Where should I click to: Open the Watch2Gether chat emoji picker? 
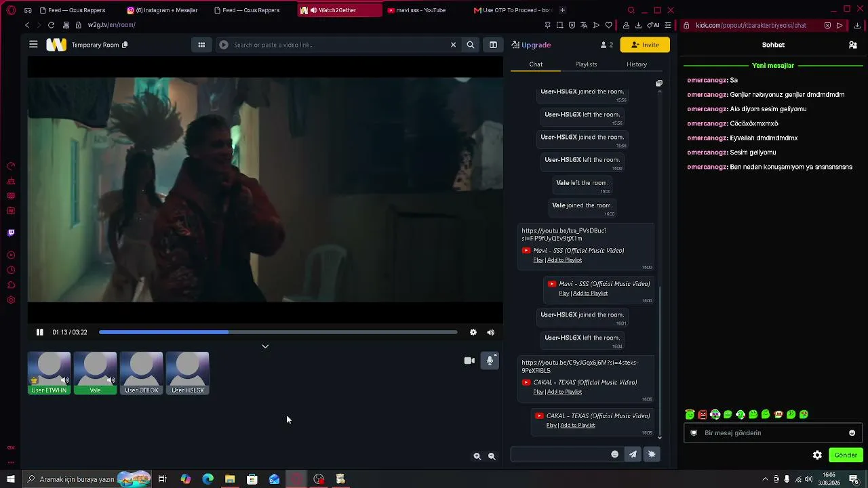(x=615, y=454)
